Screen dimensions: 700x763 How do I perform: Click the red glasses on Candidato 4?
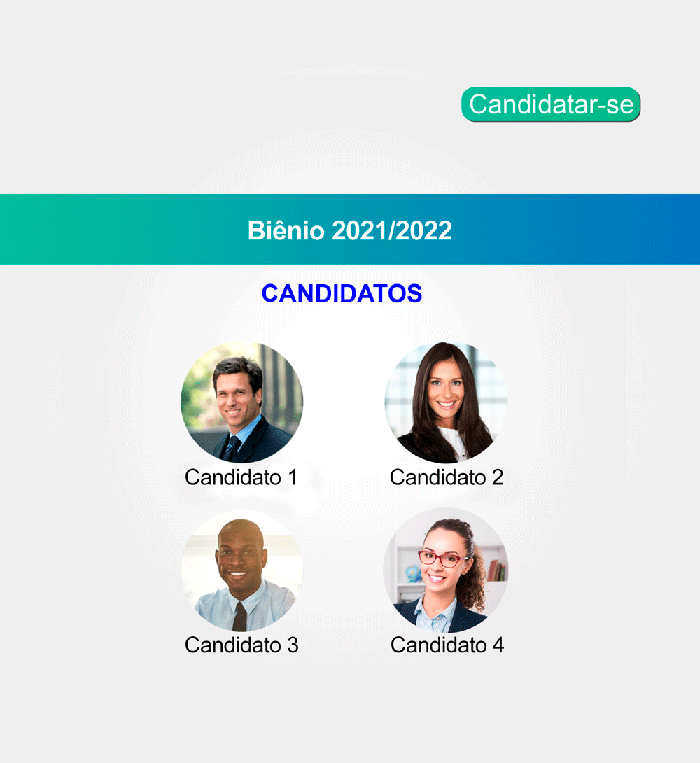click(x=442, y=559)
